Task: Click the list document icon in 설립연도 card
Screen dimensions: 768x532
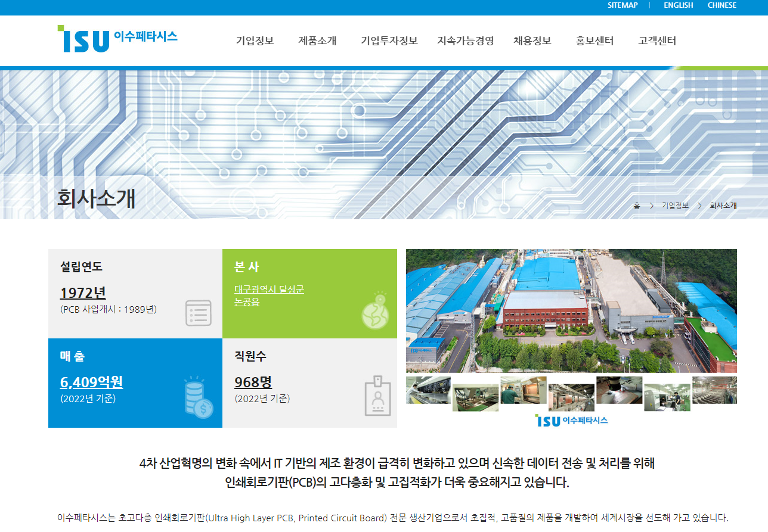Action: coord(199,313)
